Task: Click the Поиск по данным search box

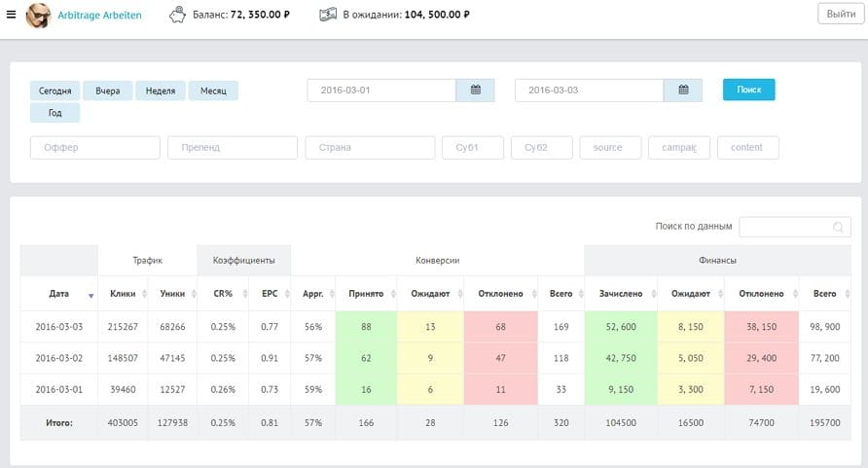Action: pyautogui.click(x=795, y=227)
